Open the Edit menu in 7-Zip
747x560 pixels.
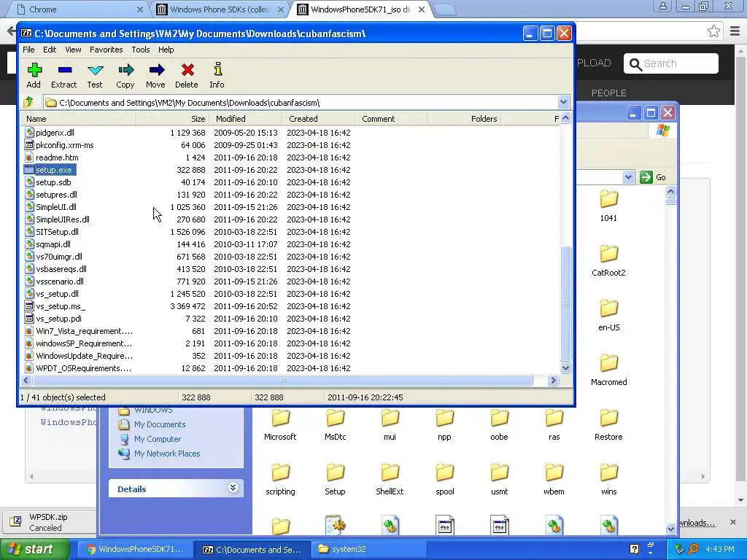coord(50,50)
